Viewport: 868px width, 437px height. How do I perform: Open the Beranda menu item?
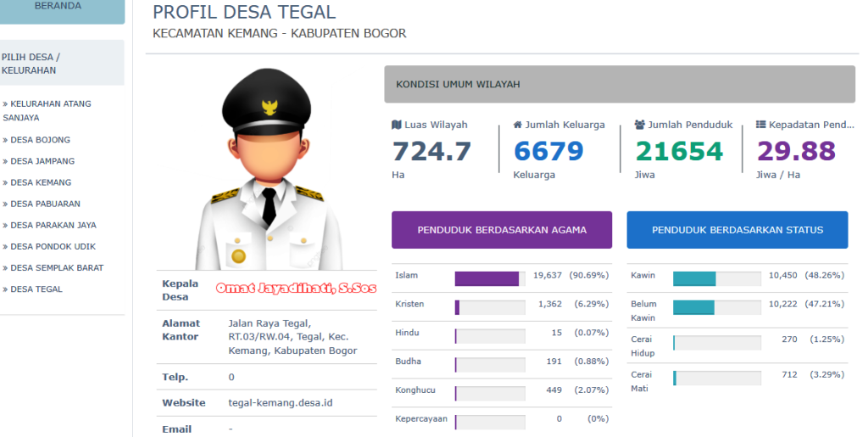[x=58, y=7]
